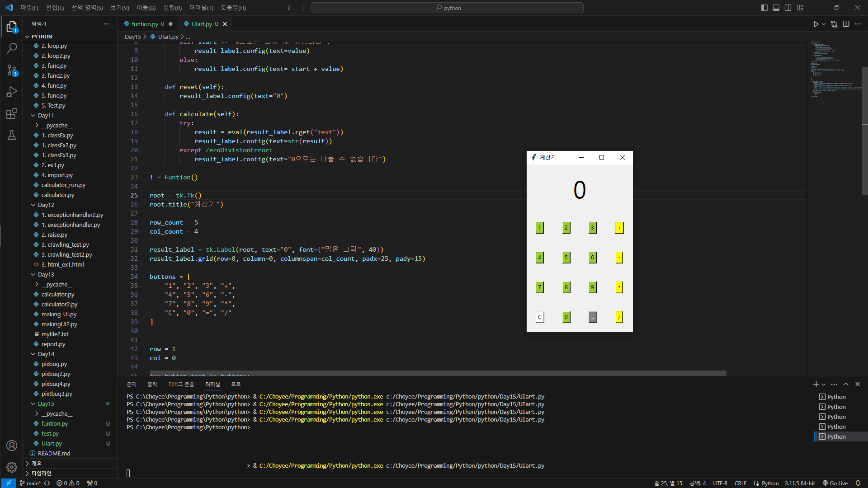The width and height of the screenshot is (868, 488).
Task: Open the new terminal launch profile dropdown
Action: coord(824,385)
